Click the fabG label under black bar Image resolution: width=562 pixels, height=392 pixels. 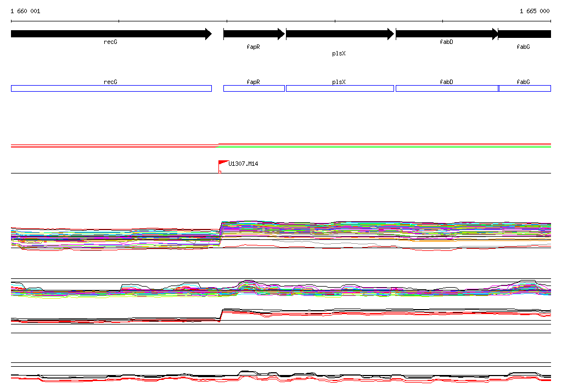523,47
